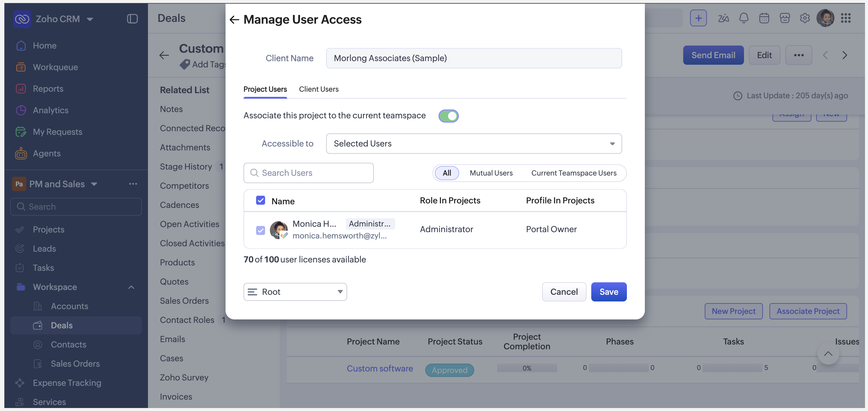Open the user profile avatar

pos(825,18)
